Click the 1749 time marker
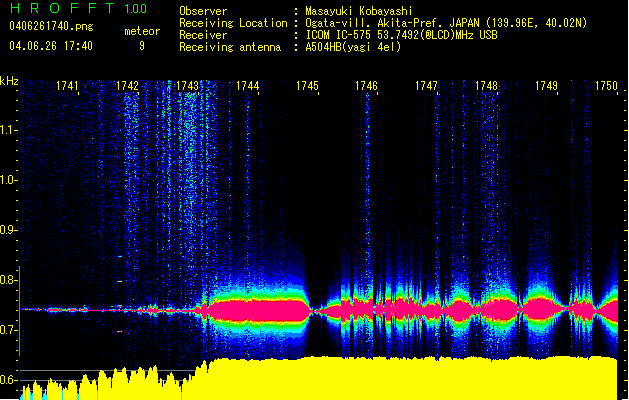Viewport: 629px width, 400px height. tap(546, 86)
